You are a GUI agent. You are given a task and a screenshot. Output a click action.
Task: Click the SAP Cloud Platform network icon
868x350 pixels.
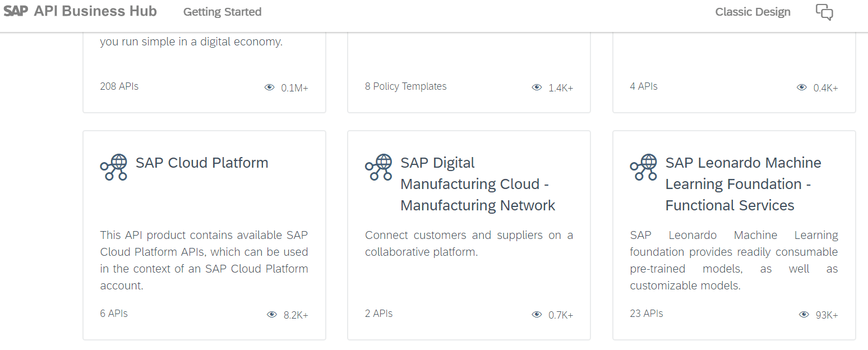[114, 167]
